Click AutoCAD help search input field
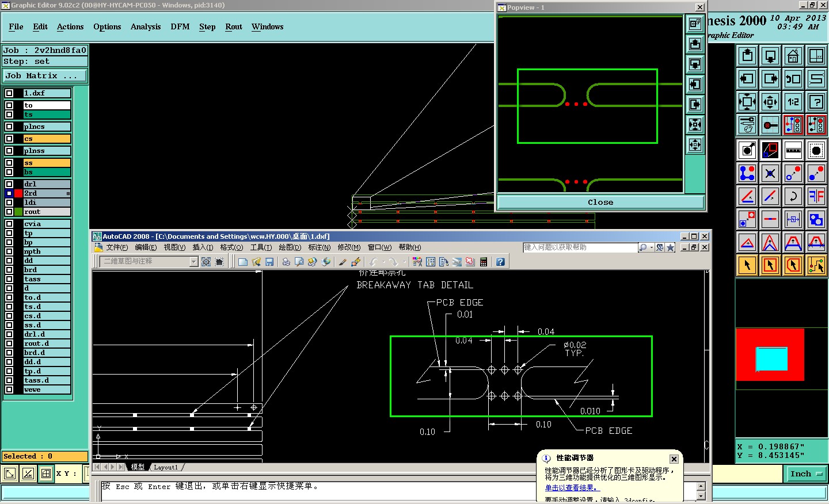The height and width of the screenshot is (504, 829). 580,247
